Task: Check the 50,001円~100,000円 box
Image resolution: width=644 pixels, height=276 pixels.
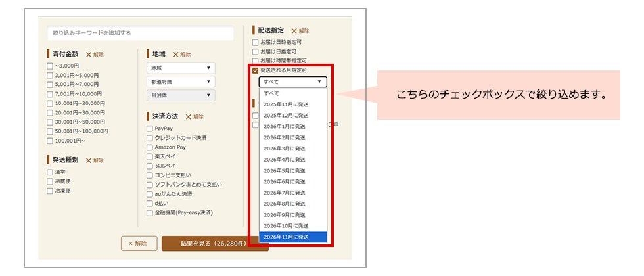Action: pyautogui.click(x=50, y=131)
